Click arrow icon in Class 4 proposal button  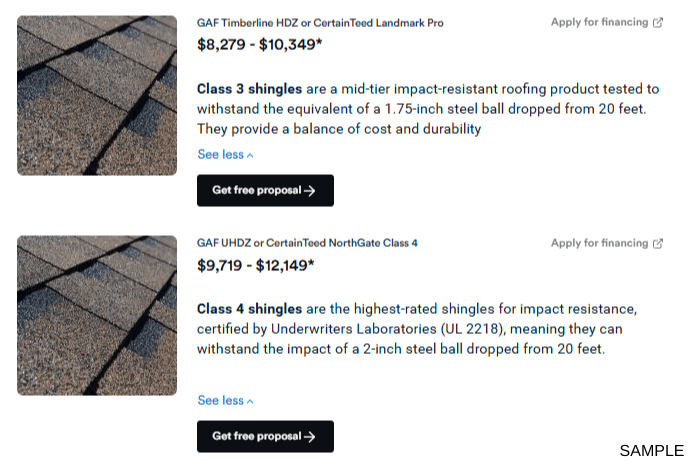point(310,436)
